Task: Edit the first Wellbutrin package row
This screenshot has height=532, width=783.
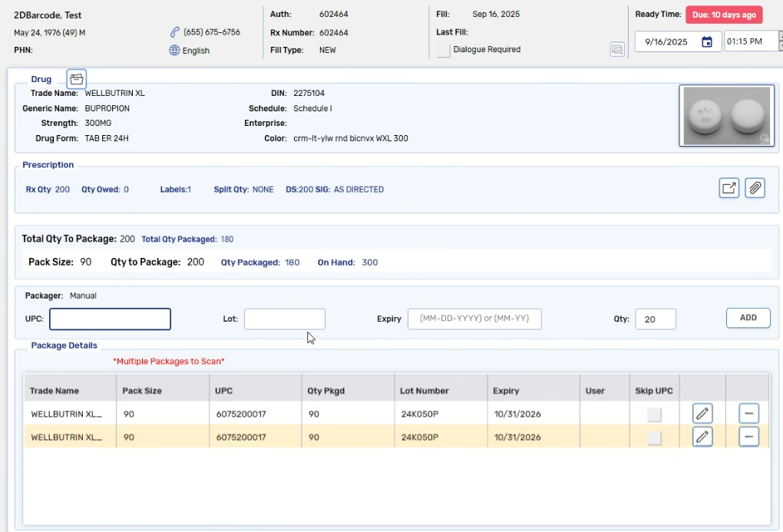Action: (x=702, y=414)
